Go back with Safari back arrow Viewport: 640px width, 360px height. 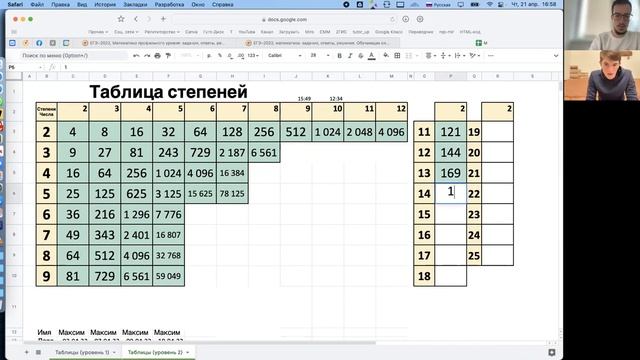[136, 19]
